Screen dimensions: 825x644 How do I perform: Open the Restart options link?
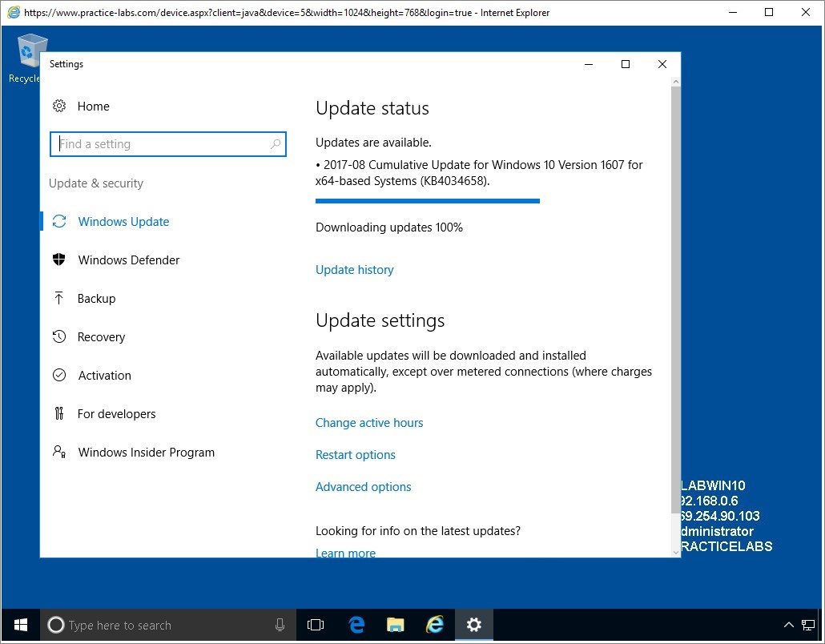356,455
